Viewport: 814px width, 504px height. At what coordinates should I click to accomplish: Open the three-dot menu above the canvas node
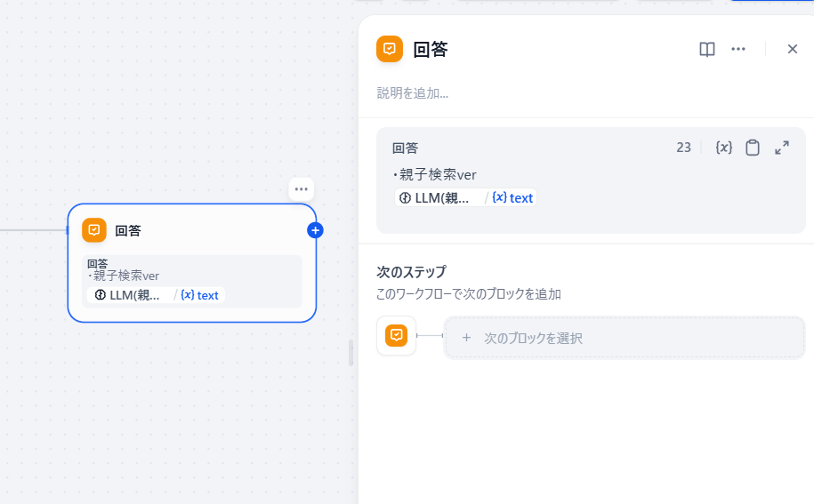(301, 189)
